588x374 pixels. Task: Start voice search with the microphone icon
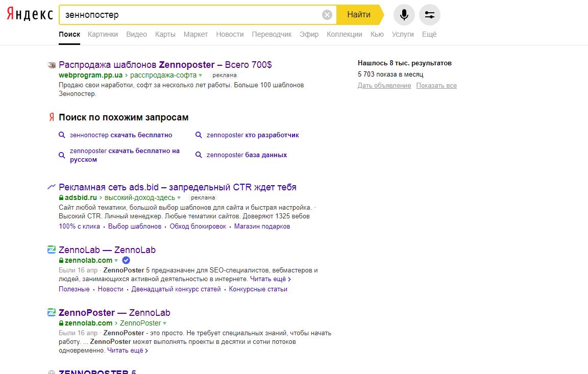coord(404,15)
